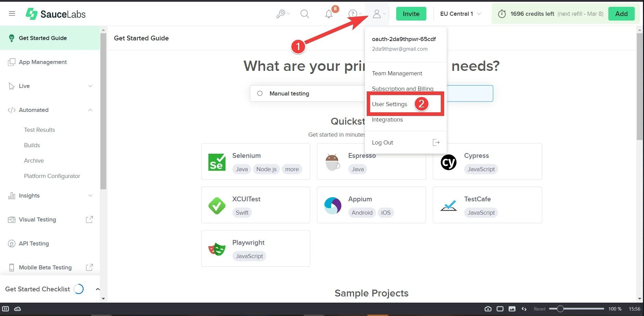This screenshot has width=644, height=316.
Task: Click the green Add credits button
Action: click(621, 14)
